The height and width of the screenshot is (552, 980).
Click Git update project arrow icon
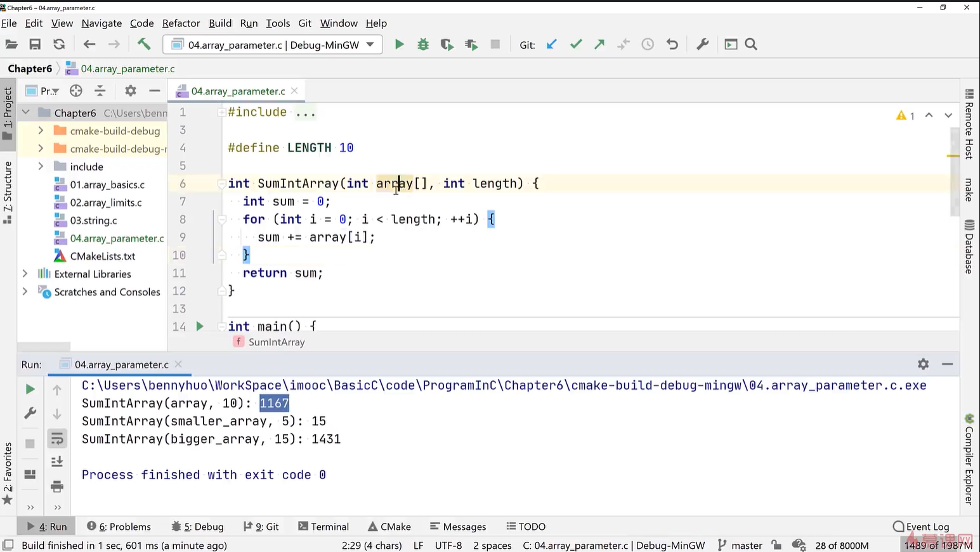(x=552, y=44)
